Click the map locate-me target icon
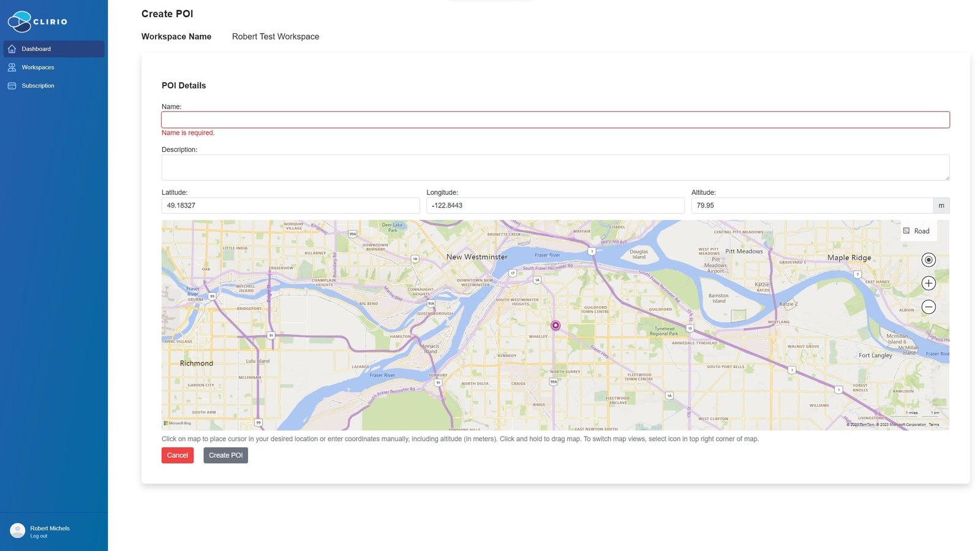This screenshot has width=980, height=551. point(929,260)
